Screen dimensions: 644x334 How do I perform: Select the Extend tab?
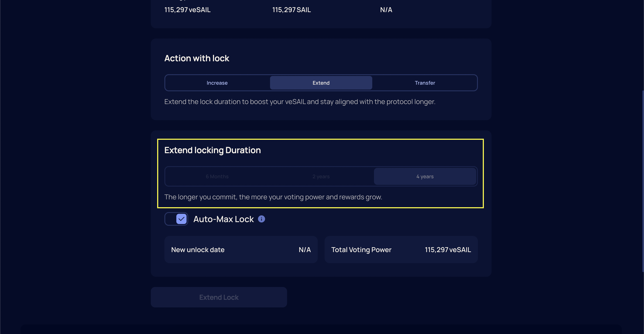(x=321, y=83)
